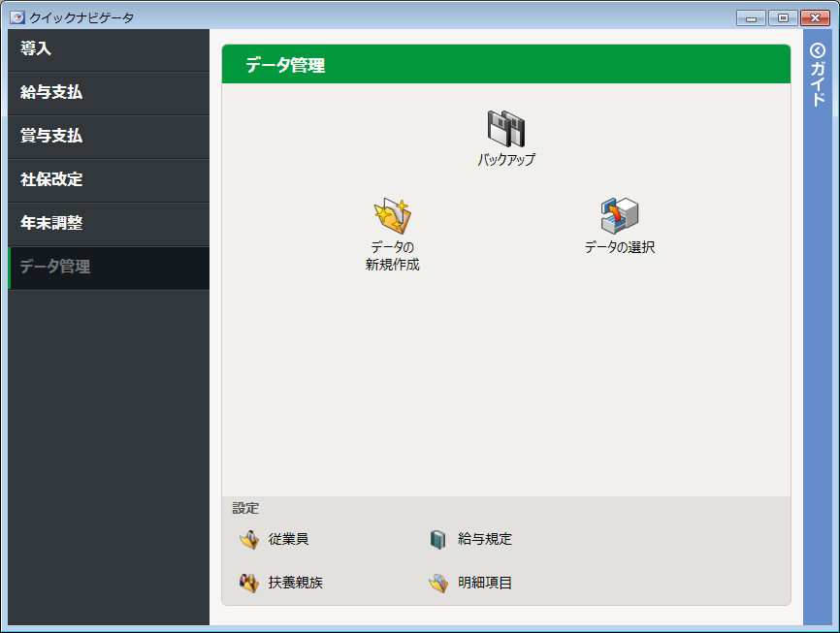Go to the 社保改定 section
This screenshot has width=840, height=633.
[x=109, y=180]
